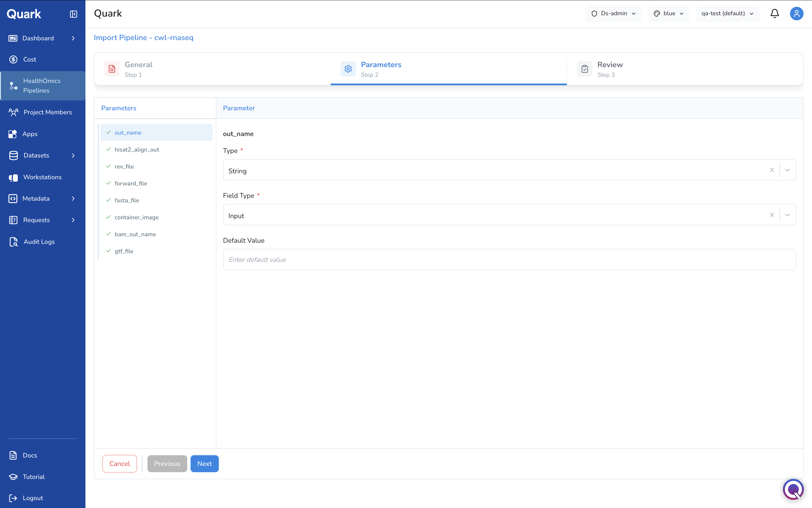Screen dimensions: 812x508
Task: Click the Logout arrow icon
Action: click(13, 498)
